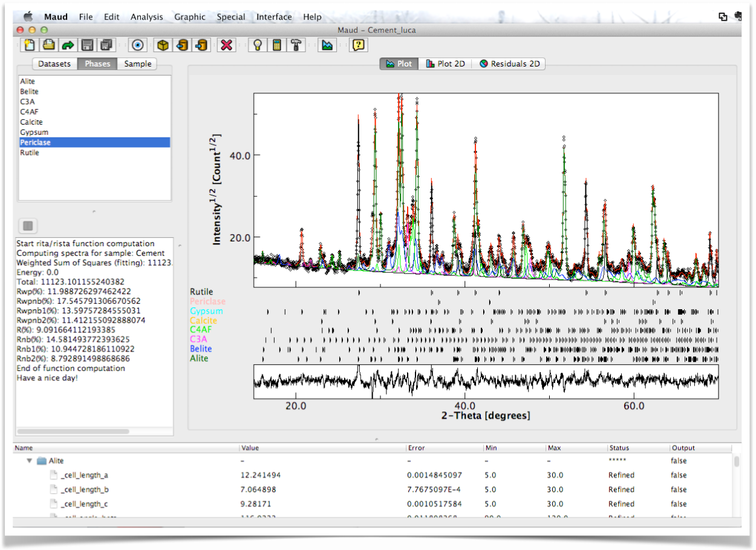Click the plot chart toolbar icon
Image resolution: width=756 pixels, height=550 pixels.
327,45
